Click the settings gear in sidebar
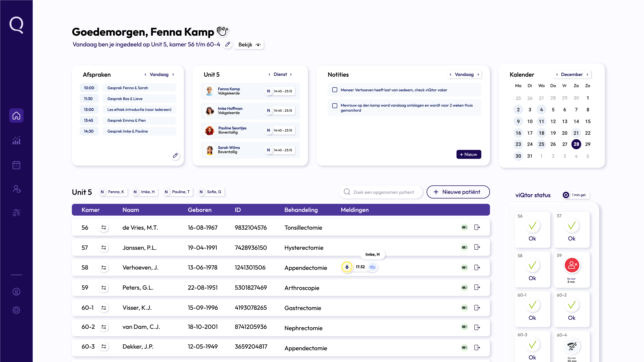Viewport: 644px width, 362px height. point(16,310)
